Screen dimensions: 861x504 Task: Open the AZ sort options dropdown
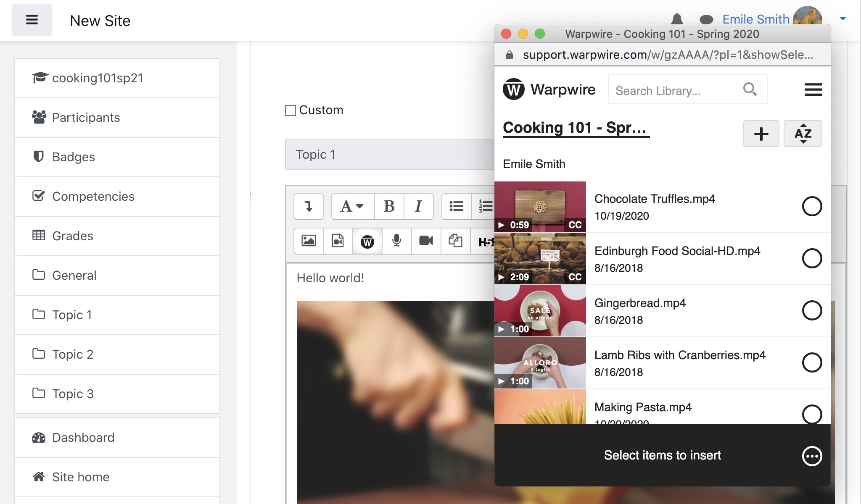tap(803, 134)
